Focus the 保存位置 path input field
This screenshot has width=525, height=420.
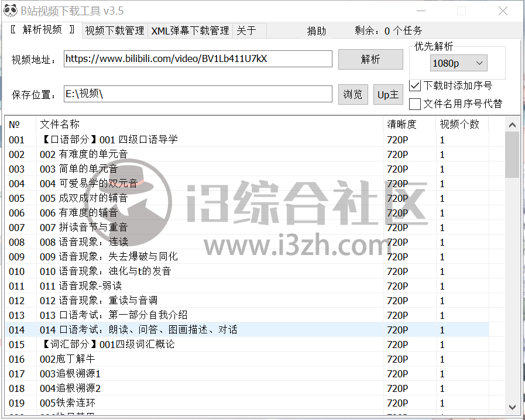[198, 94]
